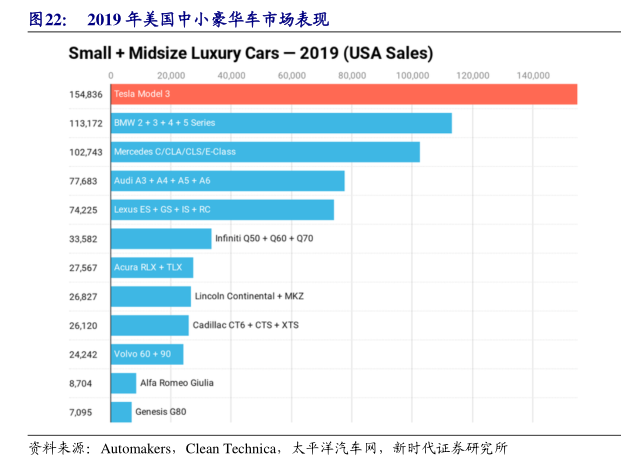This screenshot has width=621, height=464.
Task: Click the value 113,172
Action: click(x=86, y=124)
